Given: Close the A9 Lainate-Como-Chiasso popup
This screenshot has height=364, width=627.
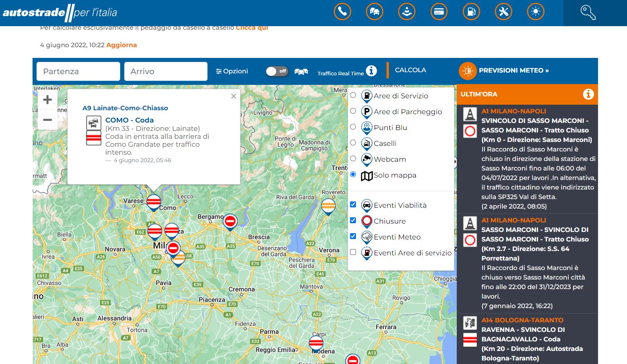Looking at the screenshot, I should 233,96.
